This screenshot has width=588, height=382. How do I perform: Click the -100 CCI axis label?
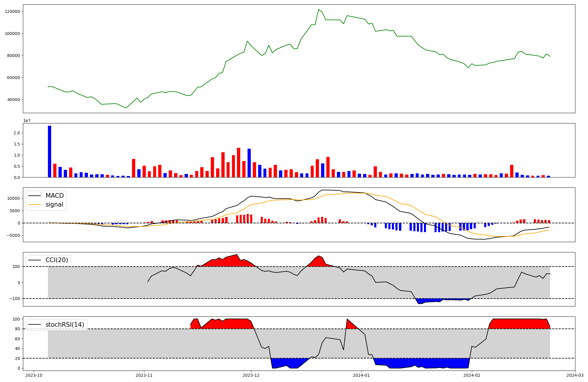point(14,299)
